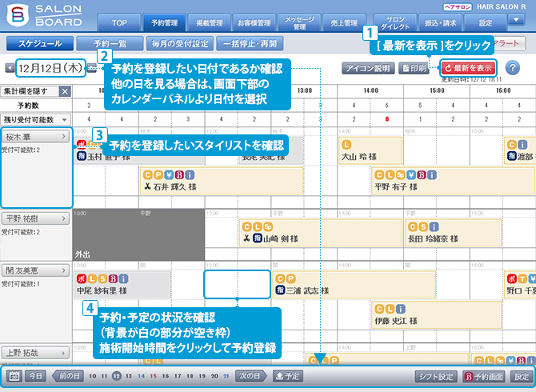This screenshot has height=392, width=536.
Task: Click the ¥ icon on 石井 輝久 reservation
Action: pyautogui.click(x=169, y=175)
